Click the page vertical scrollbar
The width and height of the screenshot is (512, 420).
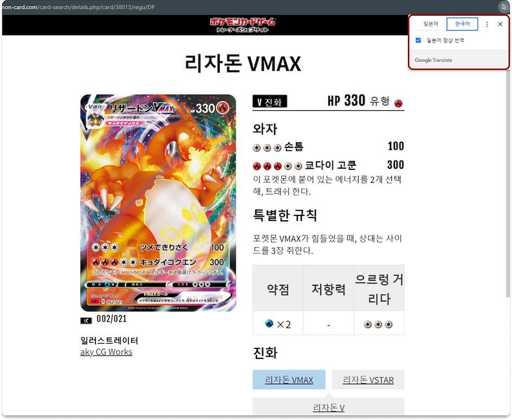[x=508, y=182]
